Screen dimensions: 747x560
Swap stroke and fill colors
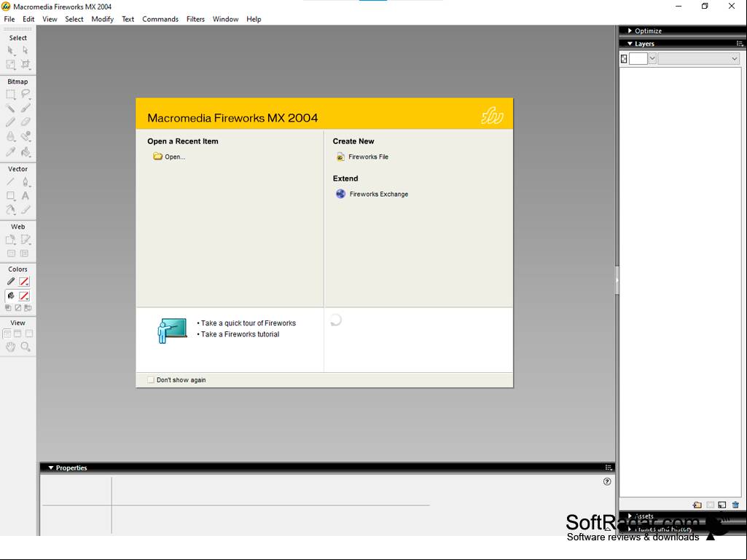28,308
